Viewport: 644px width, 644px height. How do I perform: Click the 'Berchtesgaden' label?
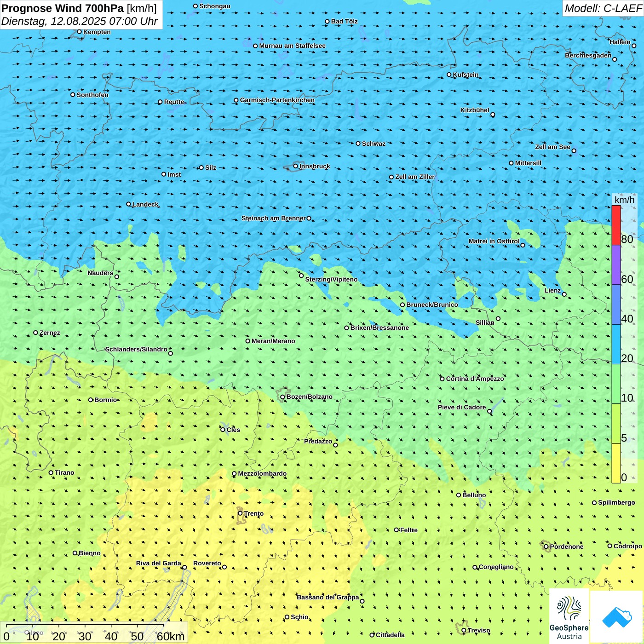[x=588, y=55]
